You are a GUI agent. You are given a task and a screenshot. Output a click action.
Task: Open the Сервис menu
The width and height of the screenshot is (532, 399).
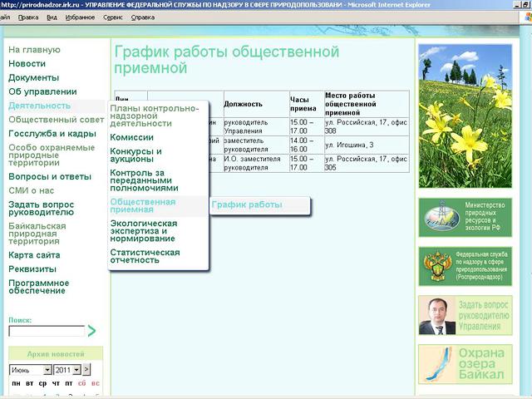tap(113, 17)
